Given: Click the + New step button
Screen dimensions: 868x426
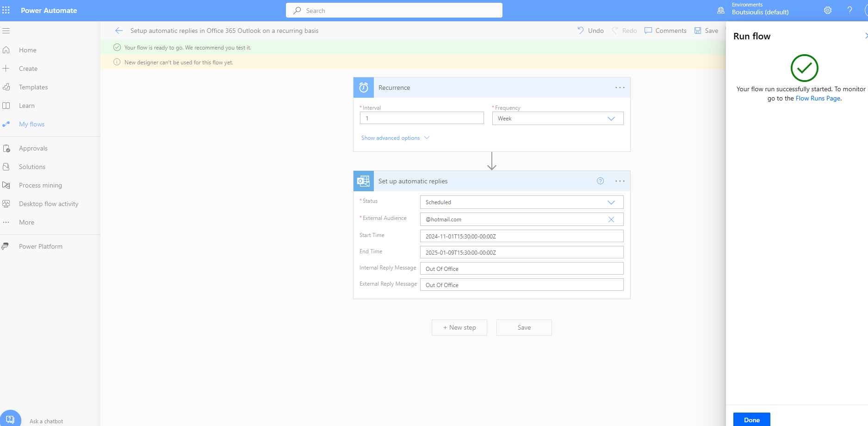Looking at the screenshot, I should 459,327.
